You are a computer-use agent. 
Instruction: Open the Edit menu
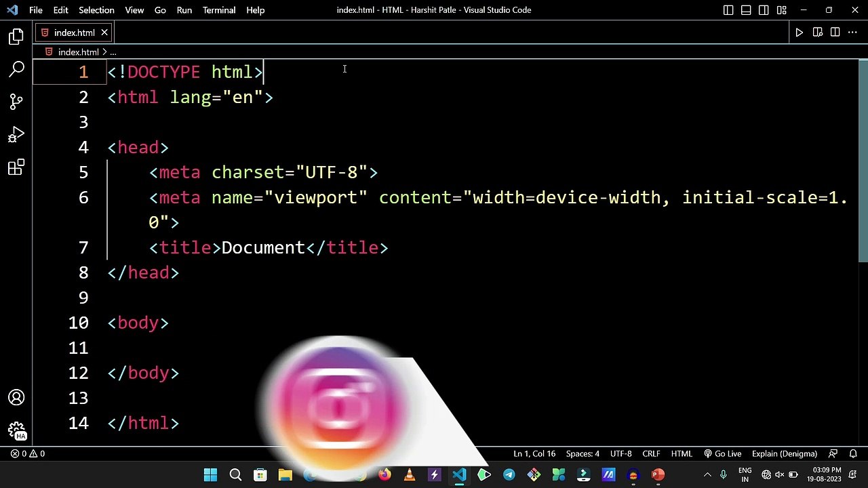click(x=60, y=10)
